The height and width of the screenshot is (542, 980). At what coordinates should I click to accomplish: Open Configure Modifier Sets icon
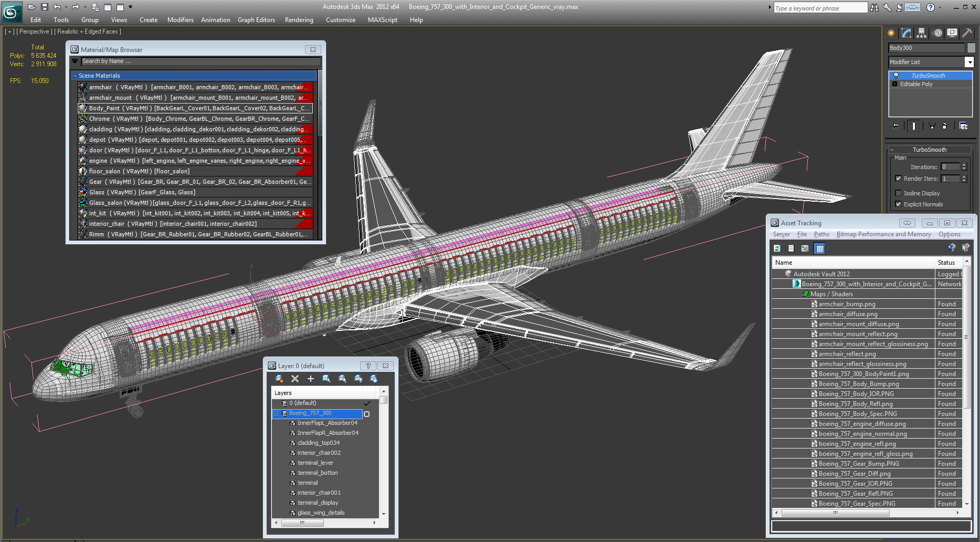963,126
